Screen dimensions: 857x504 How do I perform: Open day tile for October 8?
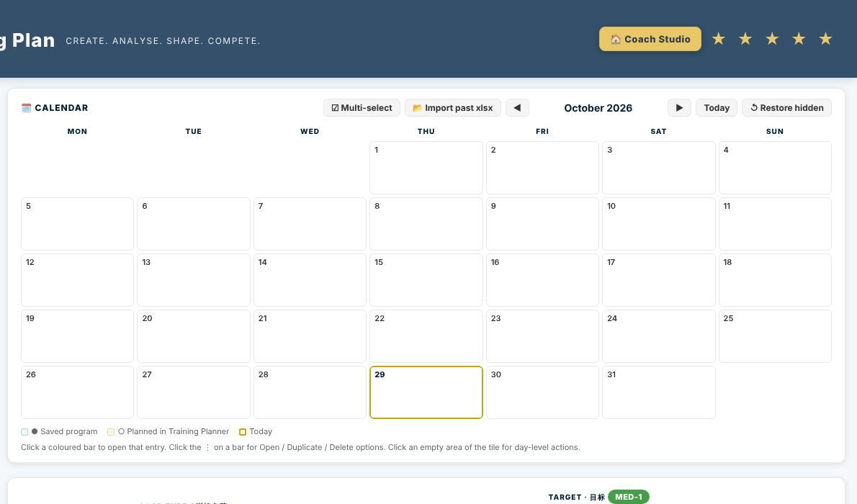(x=426, y=224)
